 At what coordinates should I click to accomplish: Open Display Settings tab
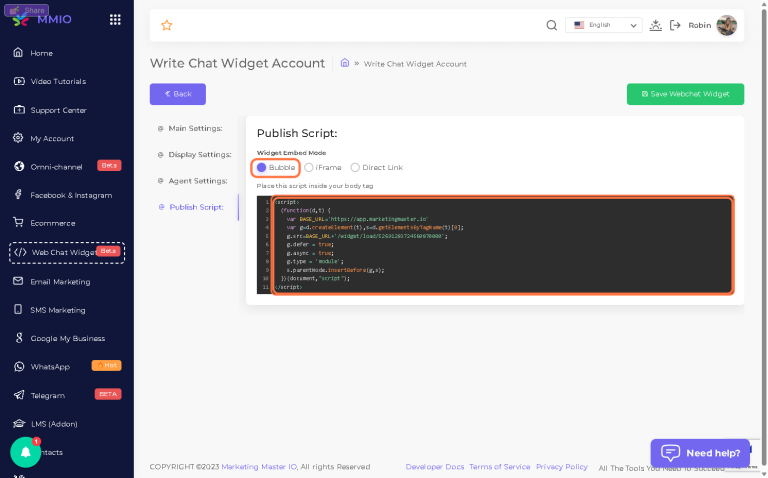coord(194,155)
